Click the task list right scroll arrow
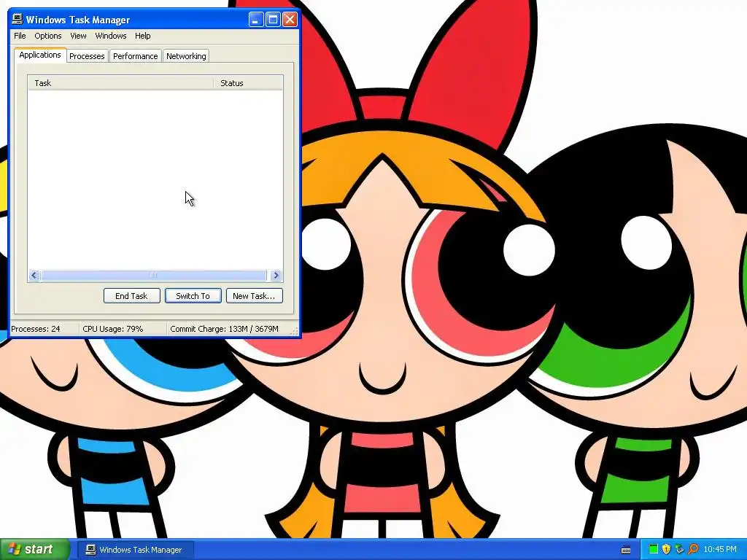 (276, 275)
